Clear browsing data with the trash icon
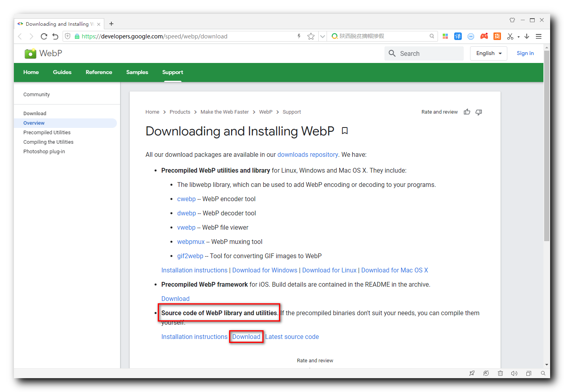The image size is (564, 392). click(500, 373)
